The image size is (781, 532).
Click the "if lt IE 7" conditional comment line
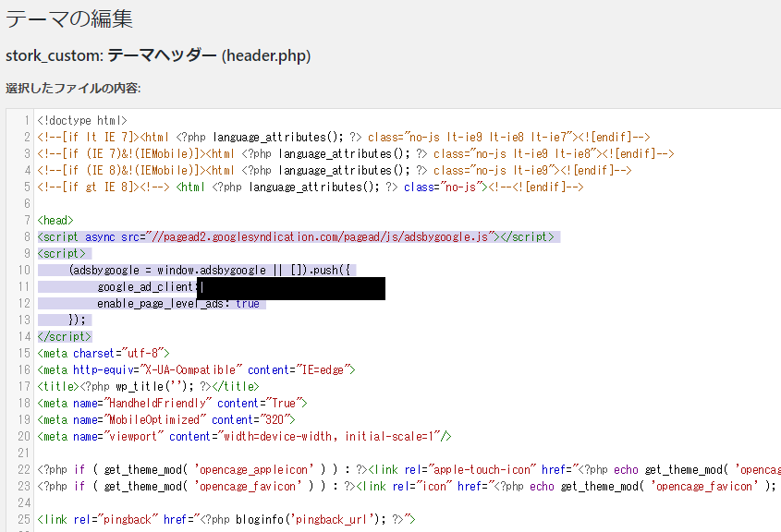tap(344, 137)
